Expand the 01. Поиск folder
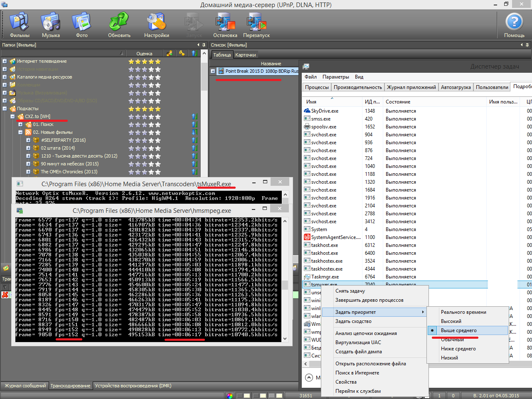 point(20,125)
